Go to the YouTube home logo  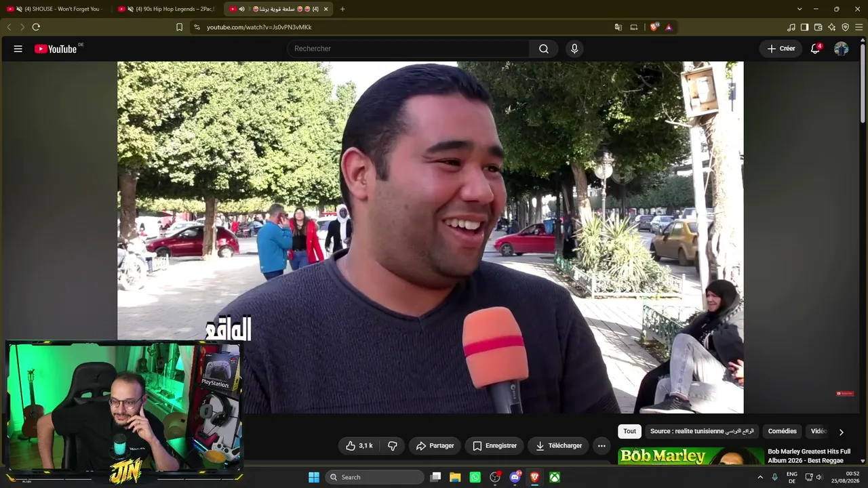(56, 49)
